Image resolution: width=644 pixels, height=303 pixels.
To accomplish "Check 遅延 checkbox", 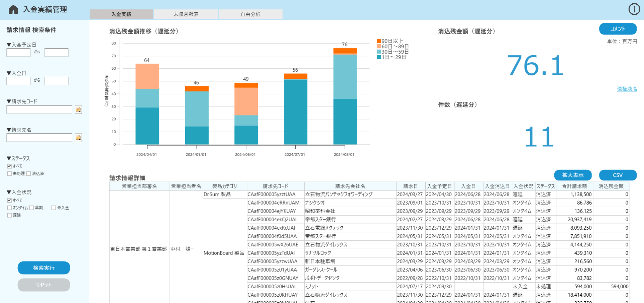I will click(x=9, y=215).
